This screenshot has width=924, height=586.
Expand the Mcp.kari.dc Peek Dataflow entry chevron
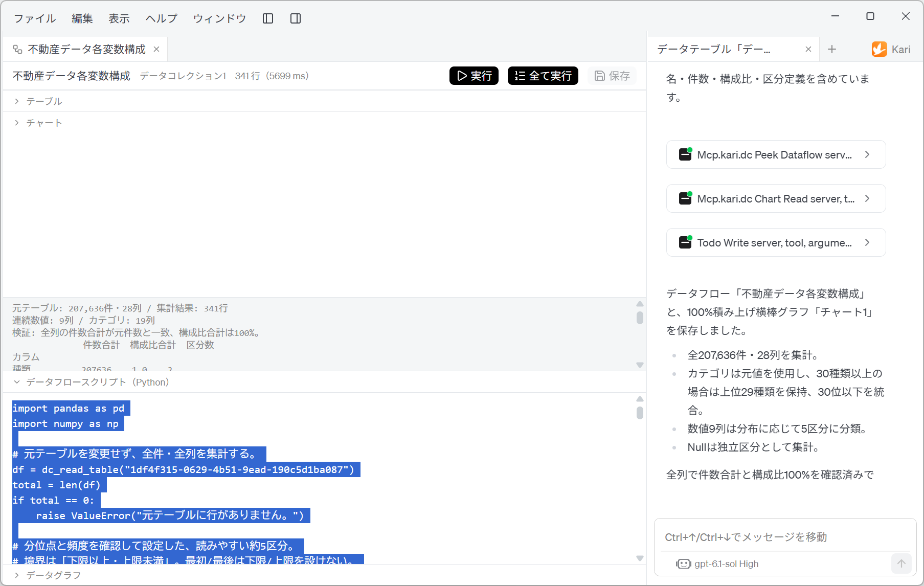867,154
